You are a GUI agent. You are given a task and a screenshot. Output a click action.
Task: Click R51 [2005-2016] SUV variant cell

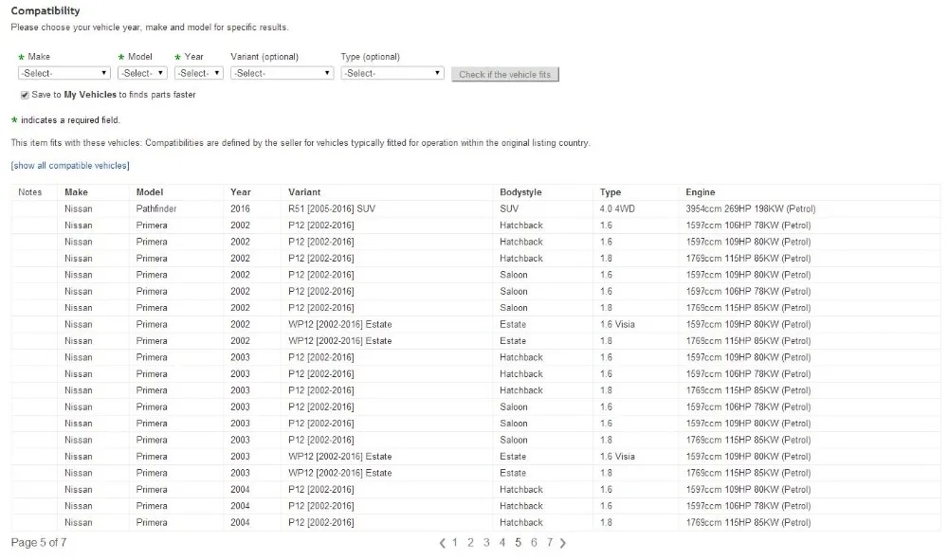click(x=332, y=209)
